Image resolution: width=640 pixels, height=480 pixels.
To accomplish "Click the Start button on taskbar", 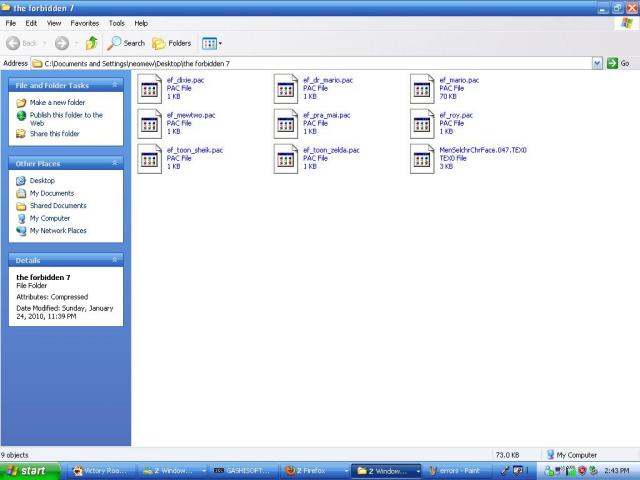I will [x=27, y=470].
